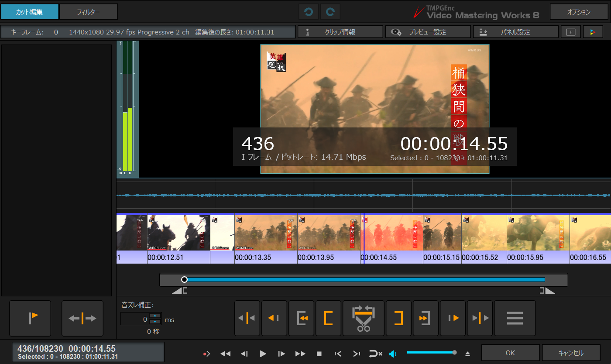
Task: Set selection start with left bracket icon
Action: [328, 318]
